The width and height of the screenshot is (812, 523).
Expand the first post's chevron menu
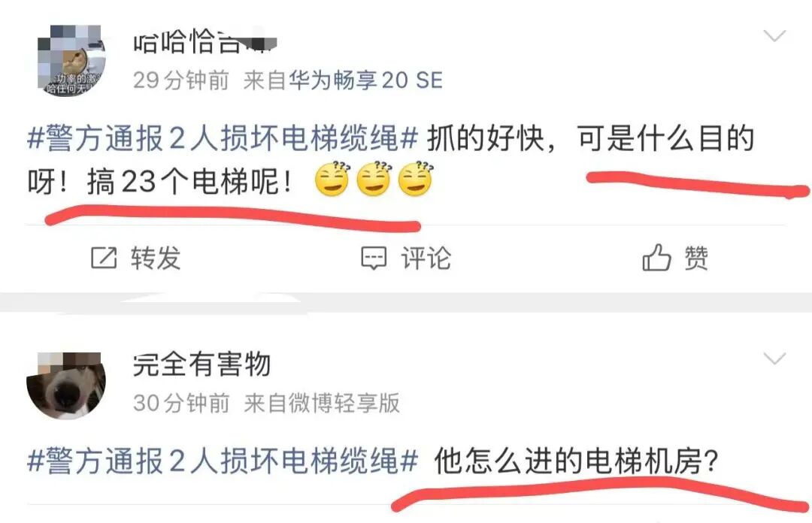click(x=774, y=36)
